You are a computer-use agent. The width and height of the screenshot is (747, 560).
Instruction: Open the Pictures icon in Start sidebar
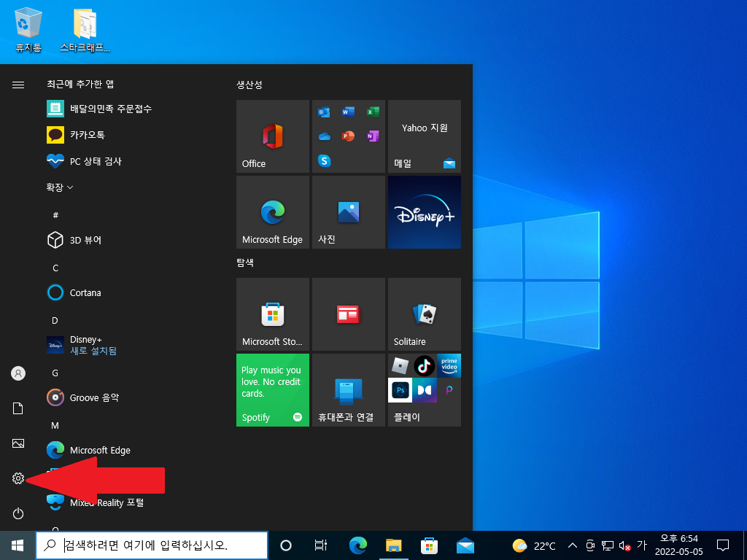18,443
